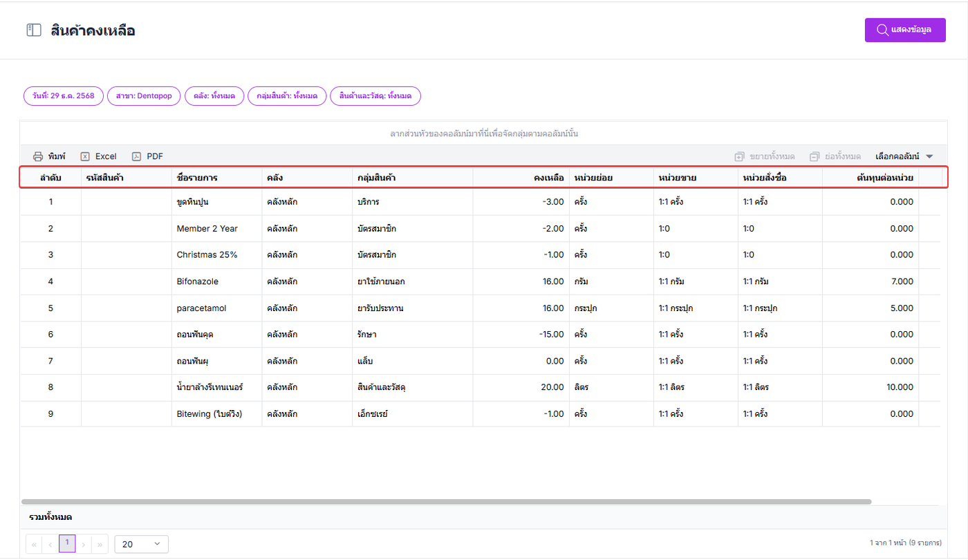Go to the first page arrow

click(x=35, y=544)
